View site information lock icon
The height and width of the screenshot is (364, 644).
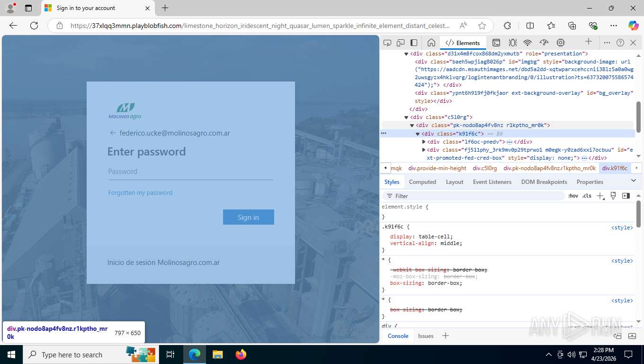(x=59, y=26)
